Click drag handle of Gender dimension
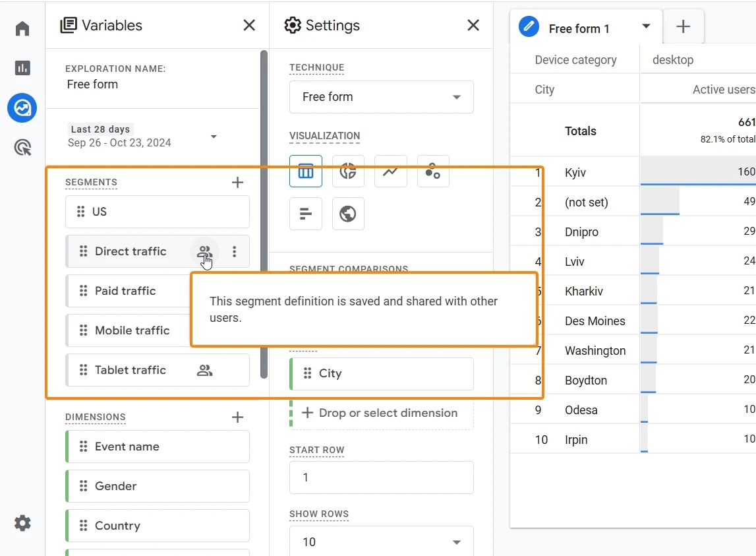This screenshot has width=756, height=556. pyautogui.click(x=84, y=486)
